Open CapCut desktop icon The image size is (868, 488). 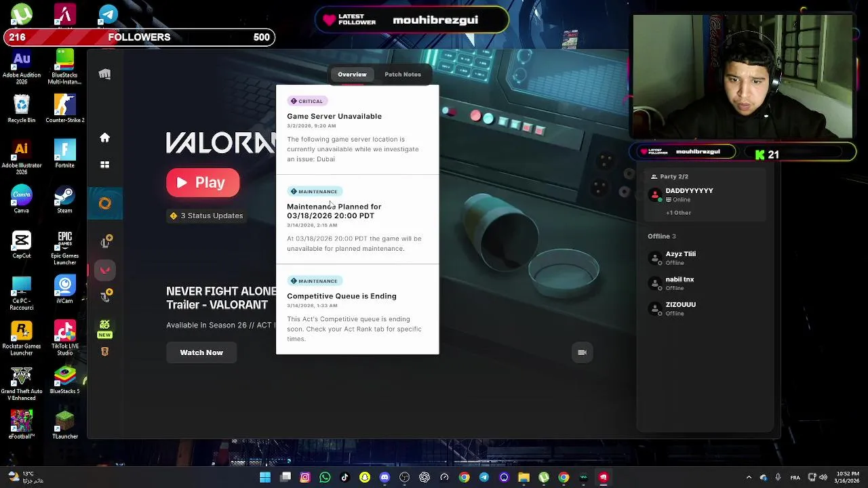[22, 245]
